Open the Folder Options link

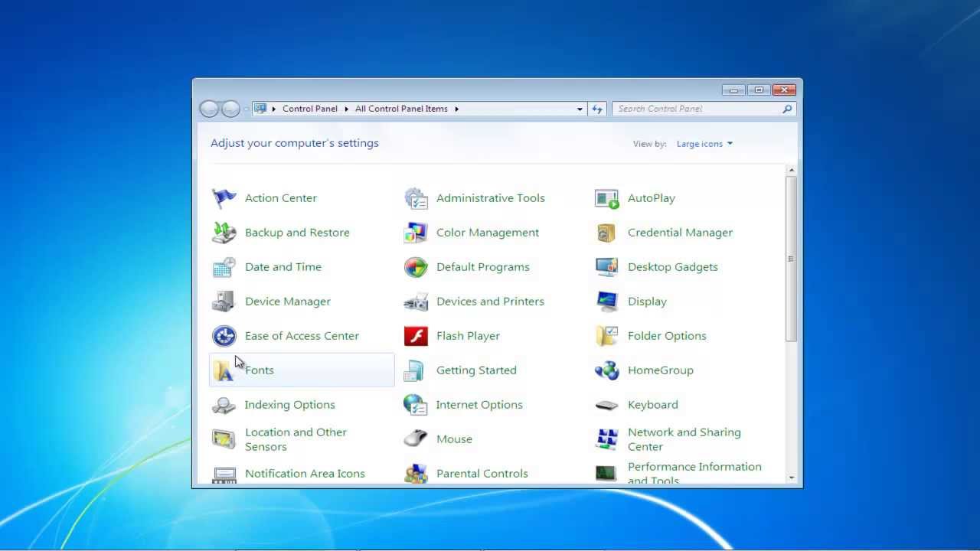[x=667, y=336]
